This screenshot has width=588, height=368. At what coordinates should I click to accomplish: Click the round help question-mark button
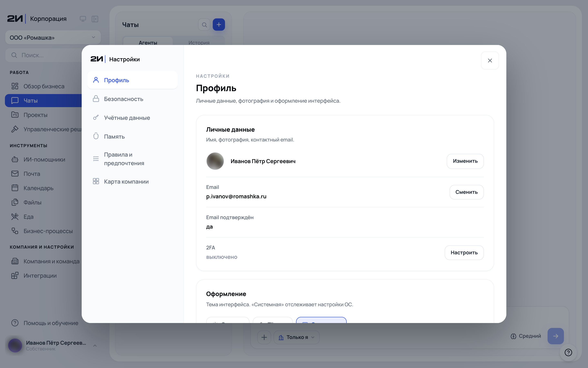pyautogui.click(x=568, y=352)
